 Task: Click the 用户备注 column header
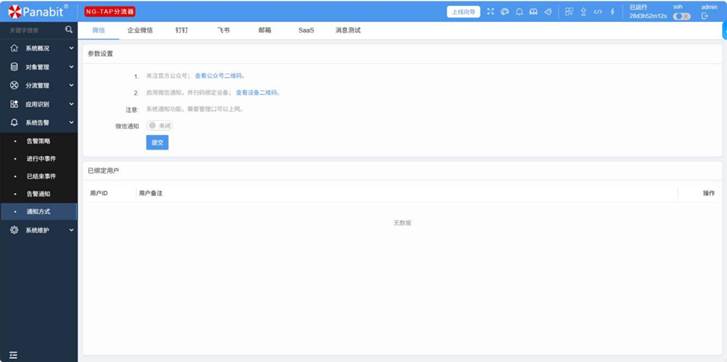click(x=151, y=193)
